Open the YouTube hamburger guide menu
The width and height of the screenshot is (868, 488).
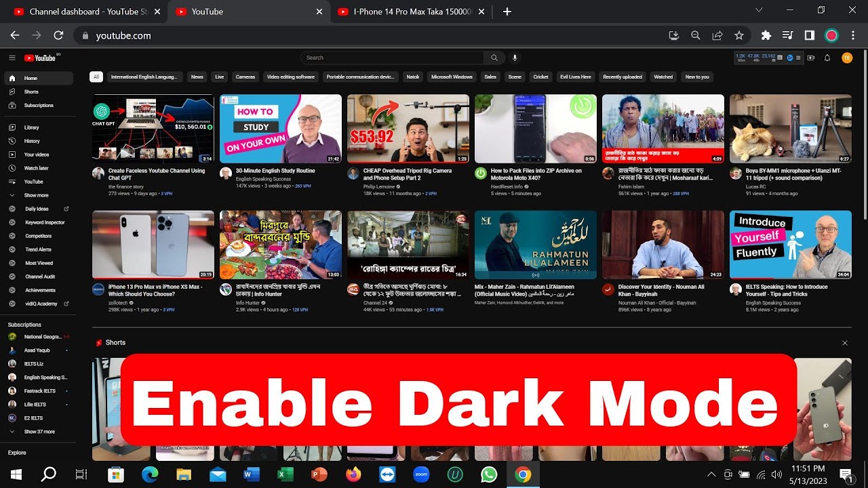tap(12, 58)
